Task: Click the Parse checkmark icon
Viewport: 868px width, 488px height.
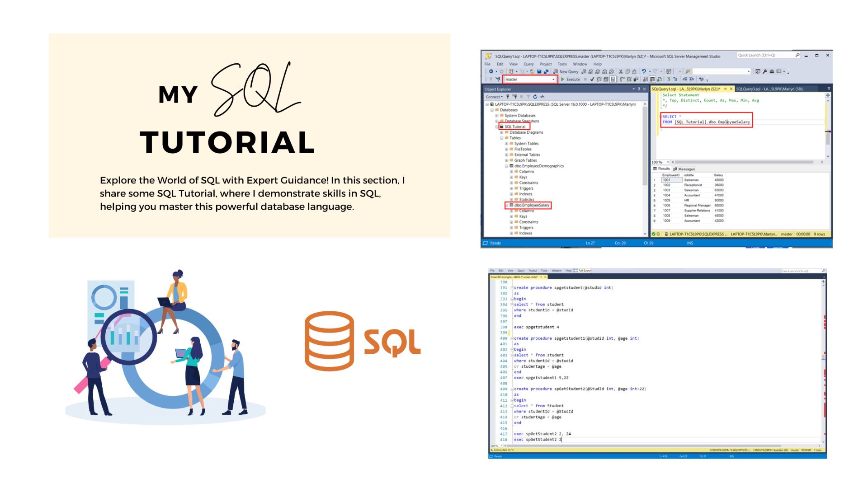Action: click(x=592, y=79)
